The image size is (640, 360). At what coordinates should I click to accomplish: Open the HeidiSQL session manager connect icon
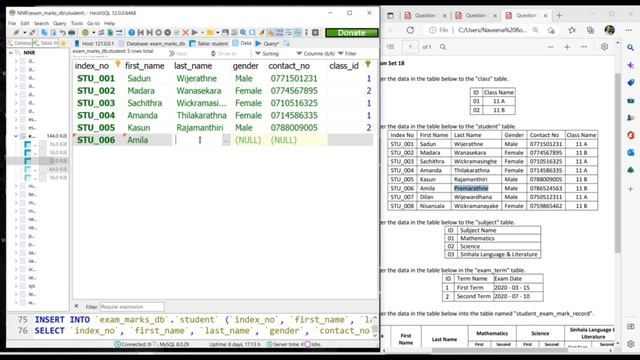tap(16, 33)
